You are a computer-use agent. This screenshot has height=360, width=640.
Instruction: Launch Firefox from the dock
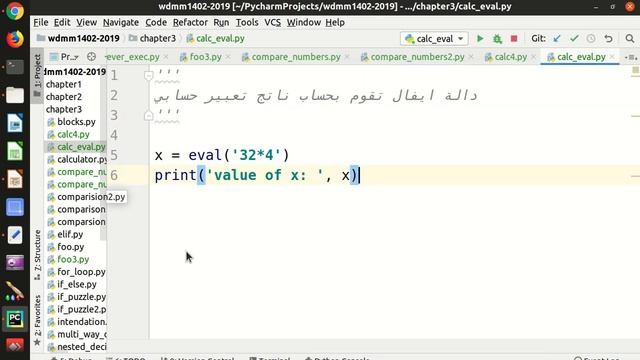(15, 39)
